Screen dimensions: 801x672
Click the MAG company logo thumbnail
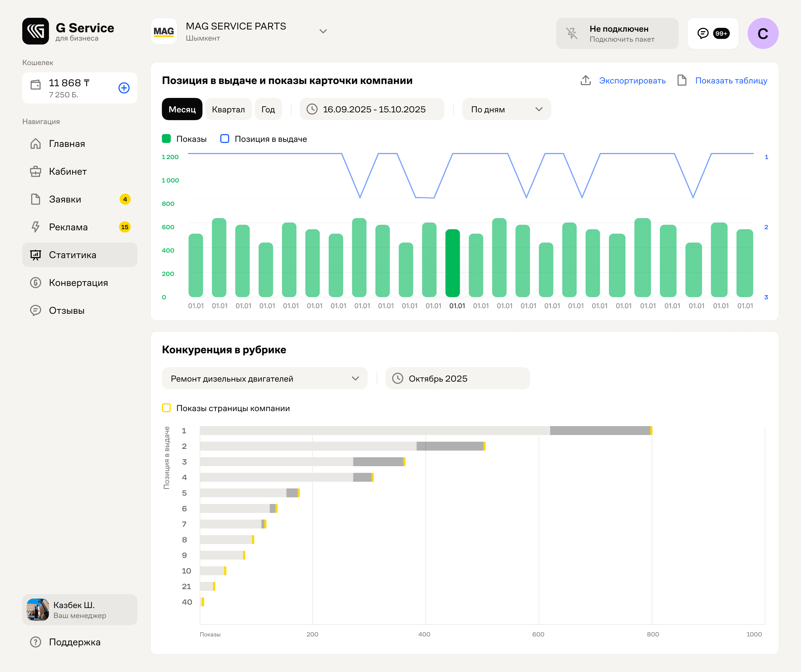pyautogui.click(x=164, y=31)
